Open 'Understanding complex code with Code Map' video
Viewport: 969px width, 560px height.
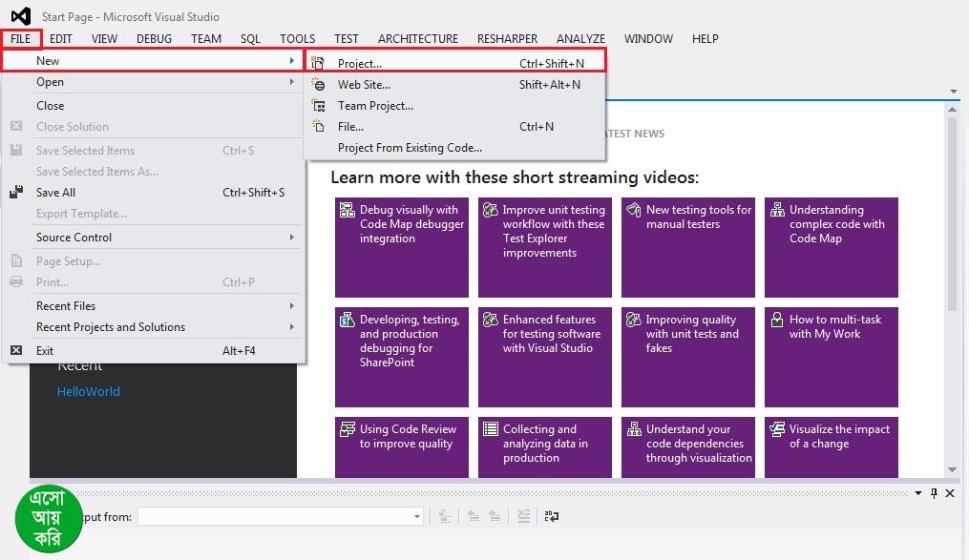(x=831, y=247)
